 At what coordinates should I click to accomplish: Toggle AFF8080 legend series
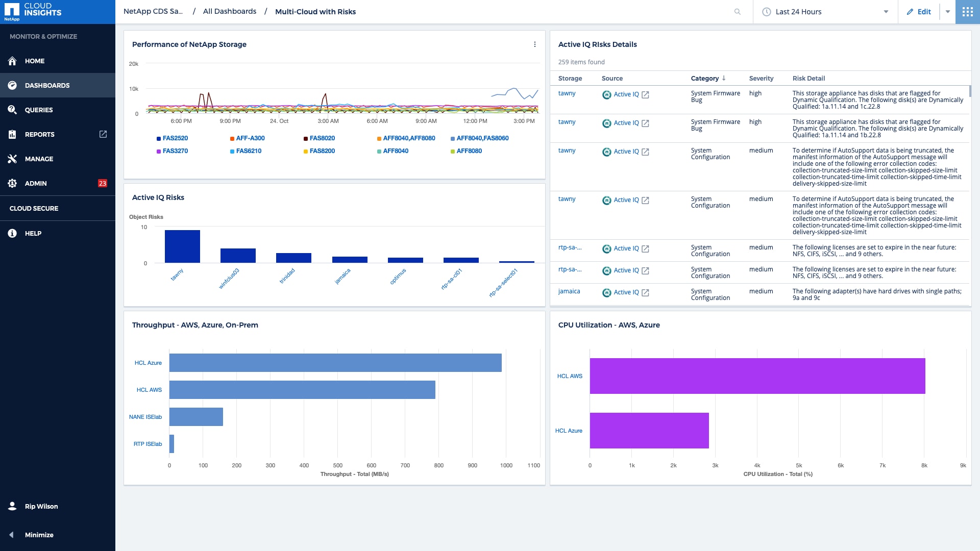point(467,151)
